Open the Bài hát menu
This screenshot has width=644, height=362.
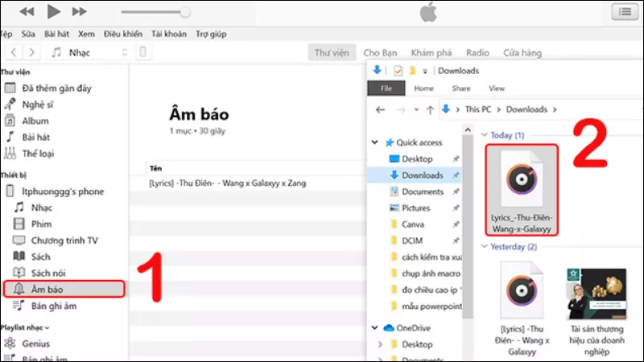coord(56,34)
